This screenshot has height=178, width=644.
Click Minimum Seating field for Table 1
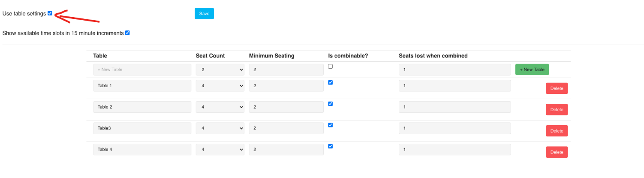pos(286,86)
